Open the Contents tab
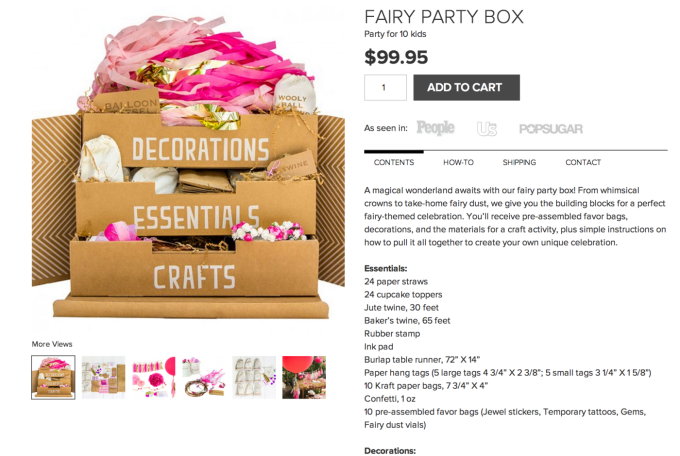This screenshot has width=680, height=456. point(394,162)
